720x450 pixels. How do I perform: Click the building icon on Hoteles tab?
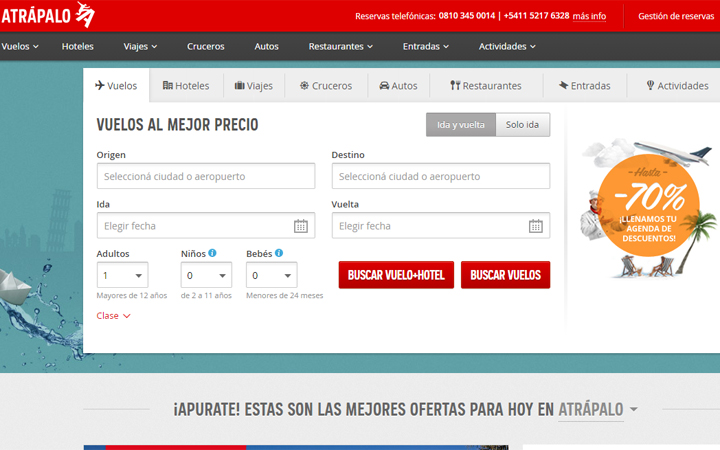pos(168,85)
